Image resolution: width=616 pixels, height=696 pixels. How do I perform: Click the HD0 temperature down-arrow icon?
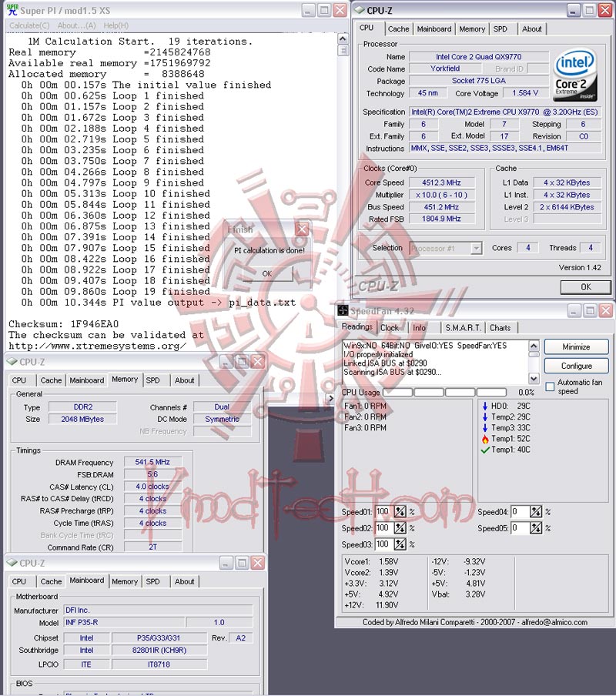pyautogui.click(x=485, y=406)
